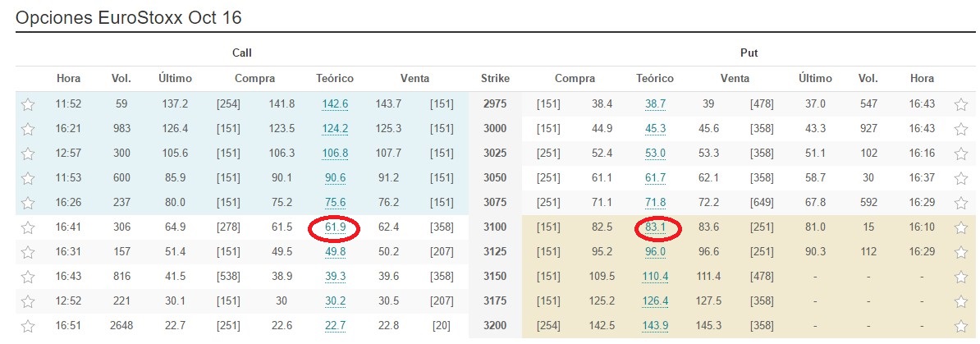980x344 pixels.
Task: Favorite the call option at strike 3000
Action: pyautogui.click(x=28, y=129)
